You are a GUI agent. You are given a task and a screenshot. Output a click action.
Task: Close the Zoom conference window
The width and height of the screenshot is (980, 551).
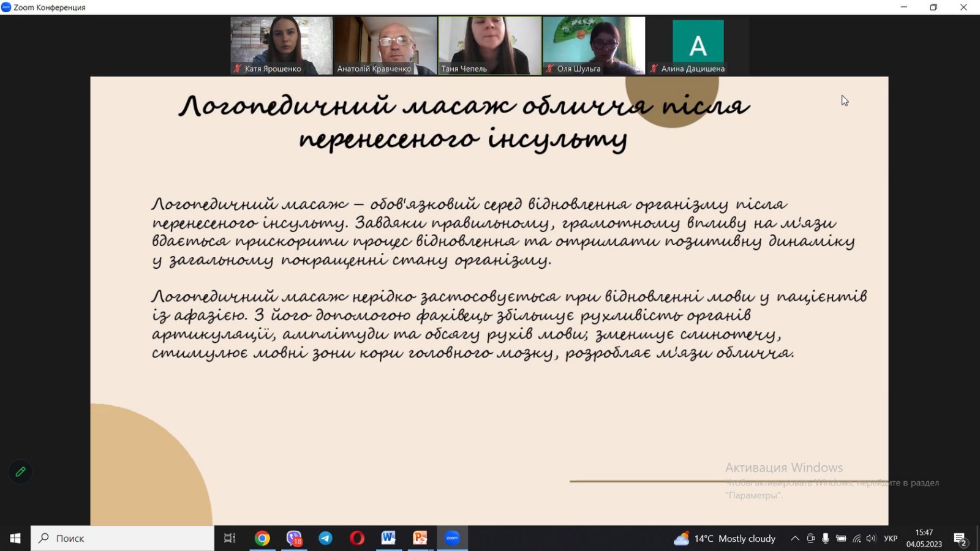click(x=963, y=7)
